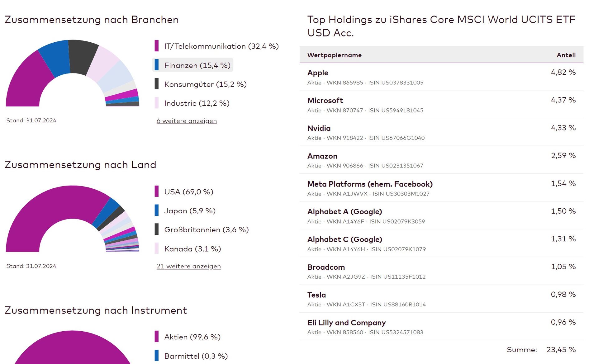The image size is (598, 364).
Task: Click the IT/Telekommunikation purple legend swatch
Action: (157, 46)
